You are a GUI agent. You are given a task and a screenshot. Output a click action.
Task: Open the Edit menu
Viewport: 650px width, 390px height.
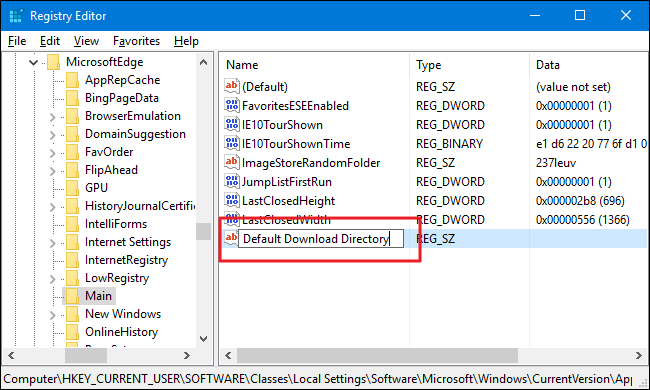(50, 41)
